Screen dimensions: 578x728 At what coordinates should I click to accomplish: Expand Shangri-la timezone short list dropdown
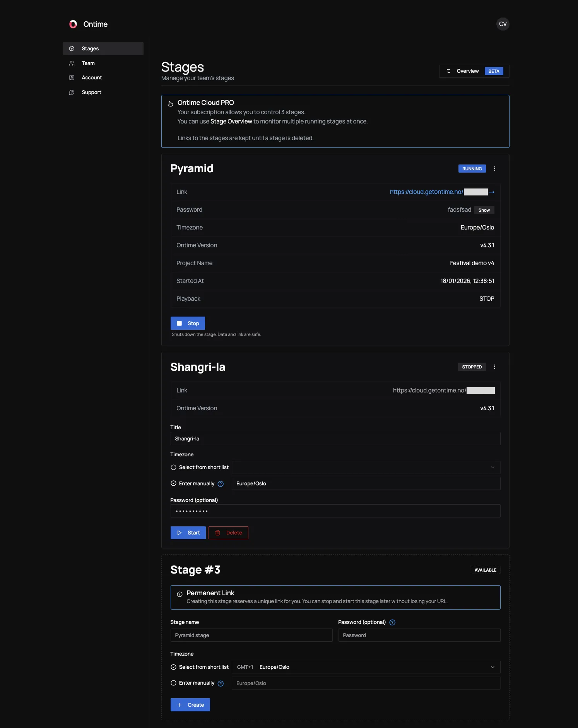pos(366,468)
